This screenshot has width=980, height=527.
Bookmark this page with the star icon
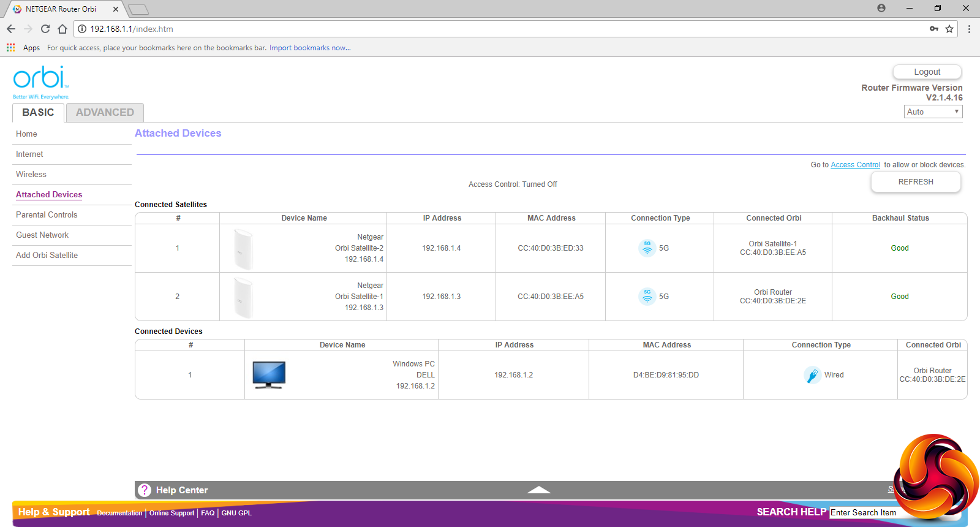click(949, 29)
